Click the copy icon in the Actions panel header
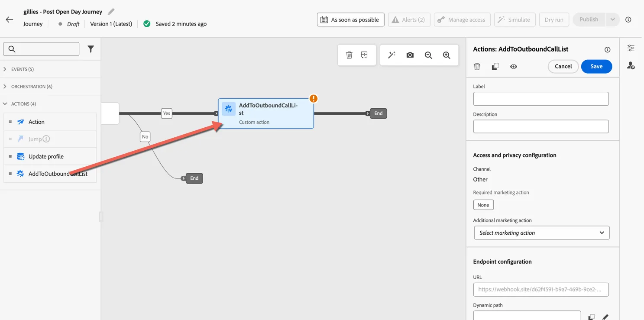Viewport: 644px width, 320px height. 495,66
